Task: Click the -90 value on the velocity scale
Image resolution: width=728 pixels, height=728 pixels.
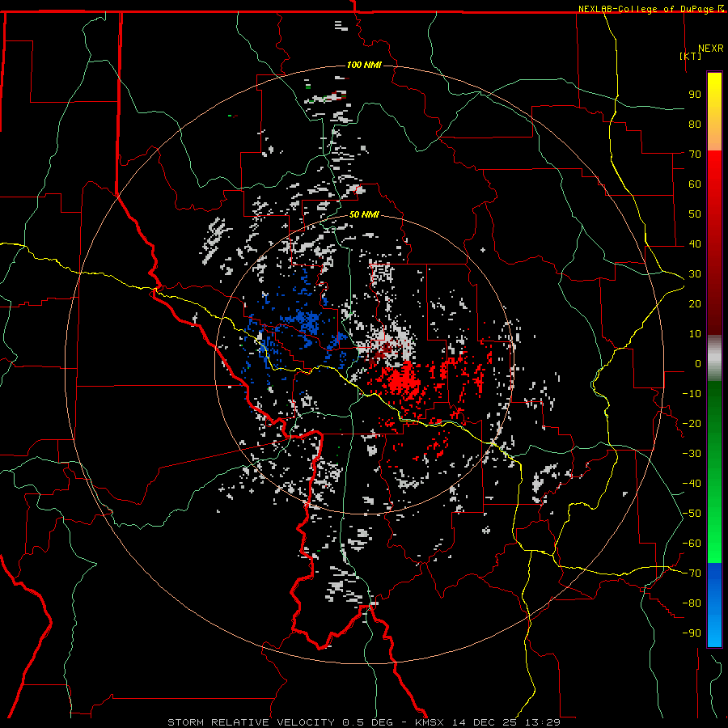Action: [x=692, y=633]
